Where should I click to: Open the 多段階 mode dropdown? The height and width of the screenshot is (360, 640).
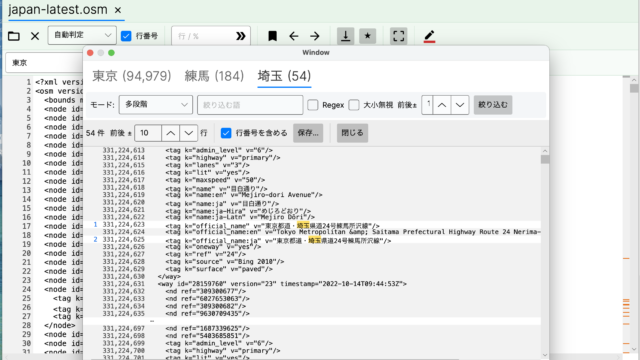point(156,105)
